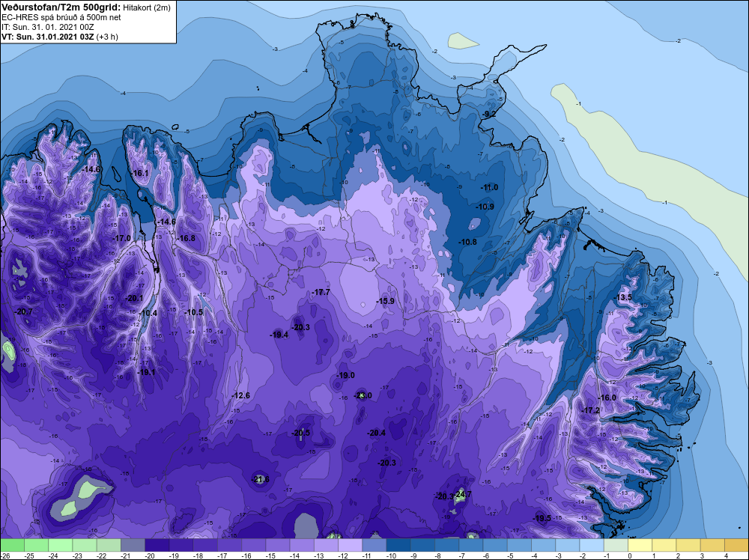Viewport: 749px width, 560px height.
Task: Click the -11.0 temperature label
Action: (x=489, y=188)
